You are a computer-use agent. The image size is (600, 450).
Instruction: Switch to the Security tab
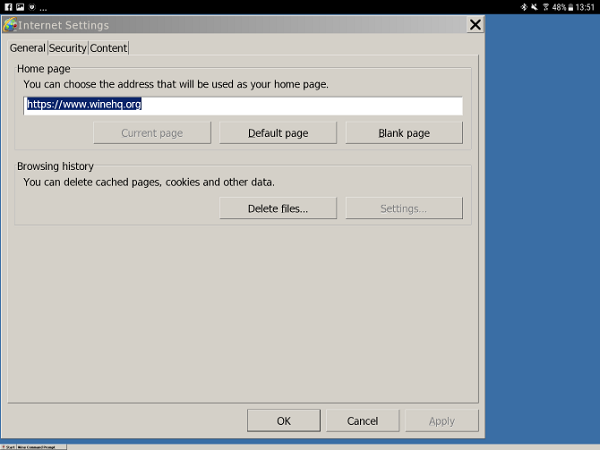click(68, 48)
